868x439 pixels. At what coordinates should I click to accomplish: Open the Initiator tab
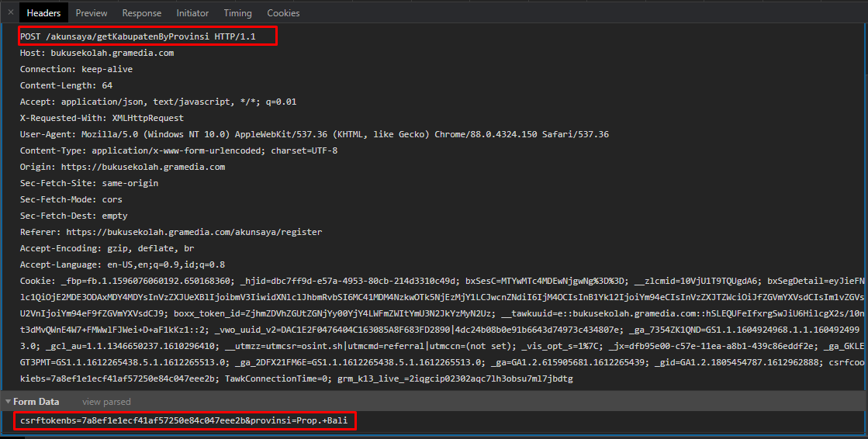192,13
